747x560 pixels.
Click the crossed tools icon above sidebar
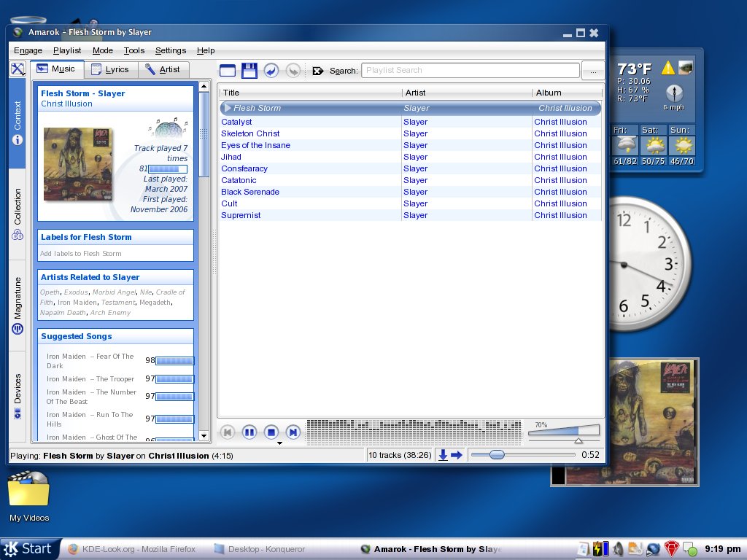pyautogui.click(x=18, y=69)
